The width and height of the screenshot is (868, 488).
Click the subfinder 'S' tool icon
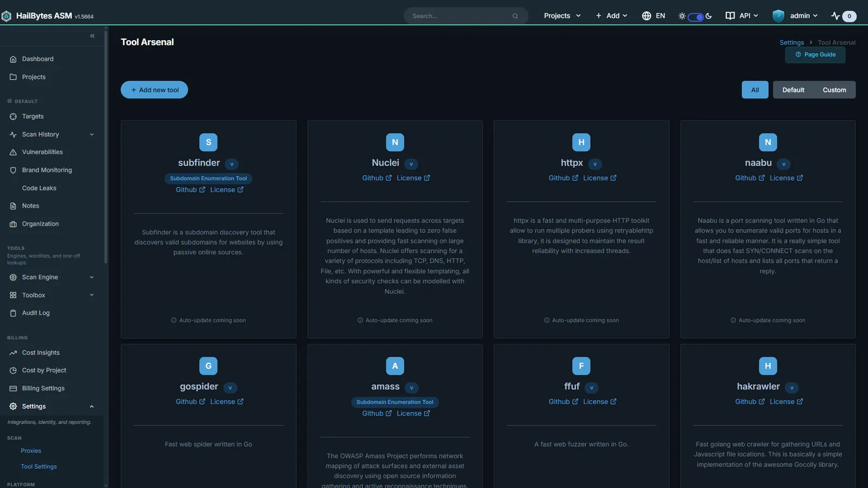pos(208,142)
